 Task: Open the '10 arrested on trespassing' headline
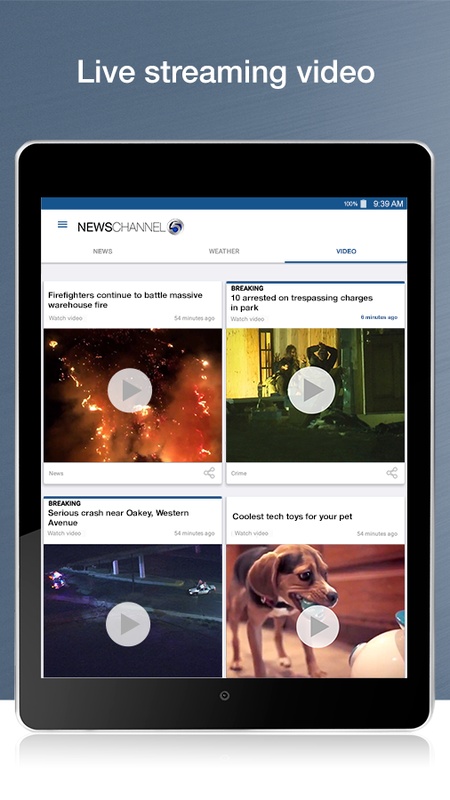302,303
